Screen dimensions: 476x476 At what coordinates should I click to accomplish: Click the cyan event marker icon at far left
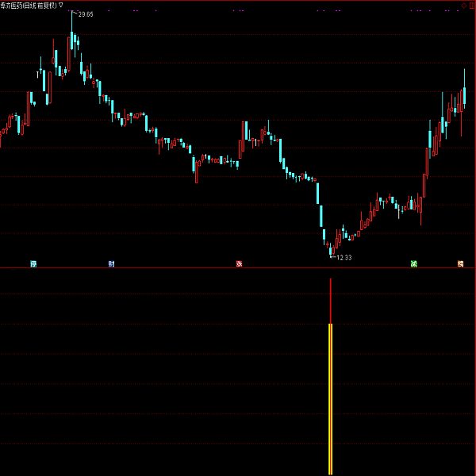[33, 263]
